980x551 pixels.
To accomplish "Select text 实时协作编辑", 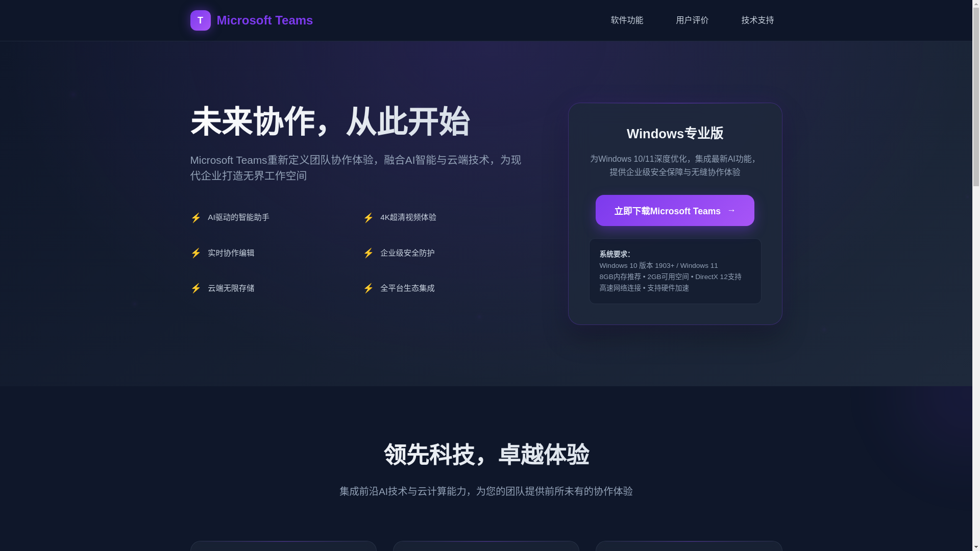I will click(231, 253).
